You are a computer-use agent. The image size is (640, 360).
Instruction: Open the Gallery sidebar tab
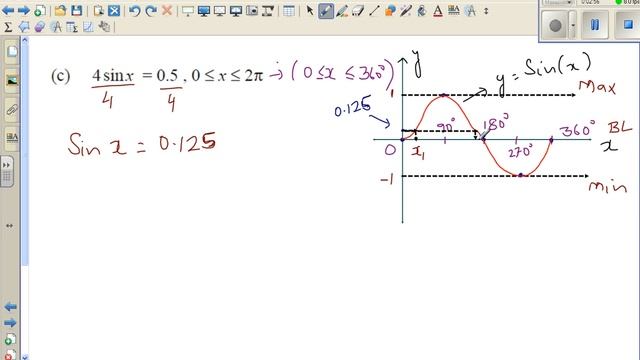pyautogui.click(x=12, y=81)
